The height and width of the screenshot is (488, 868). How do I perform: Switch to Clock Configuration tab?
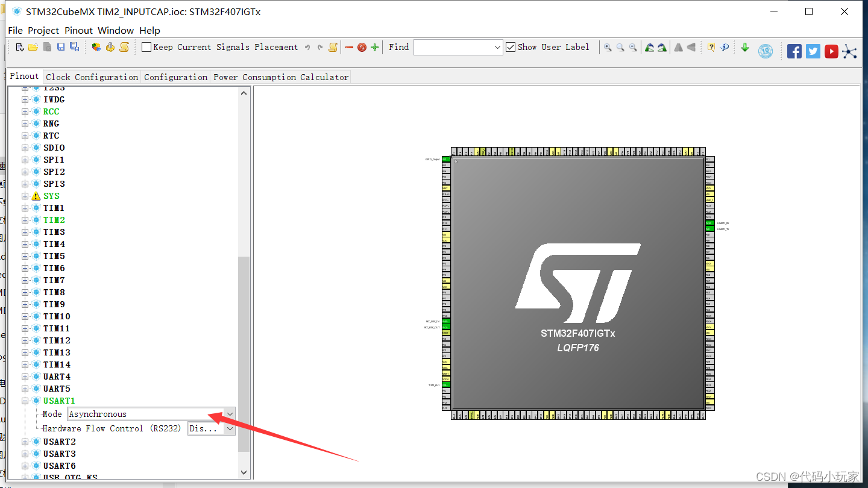pos(92,77)
